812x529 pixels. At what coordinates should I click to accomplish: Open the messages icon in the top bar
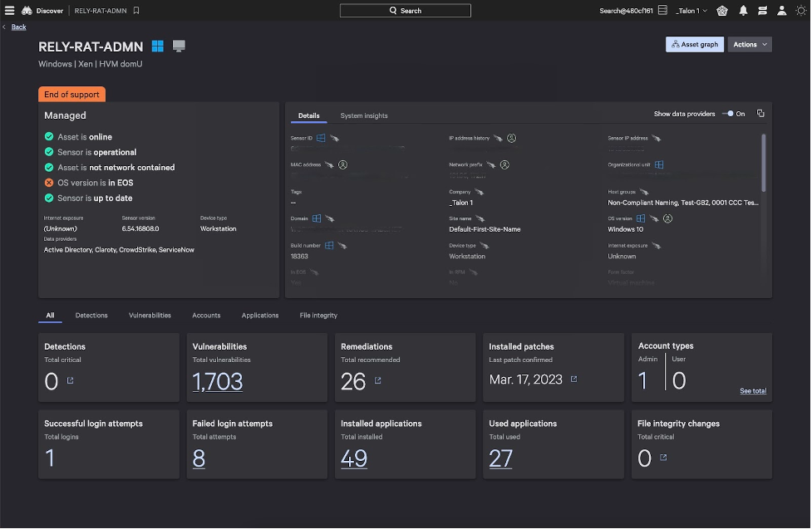pyautogui.click(x=762, y=10)
